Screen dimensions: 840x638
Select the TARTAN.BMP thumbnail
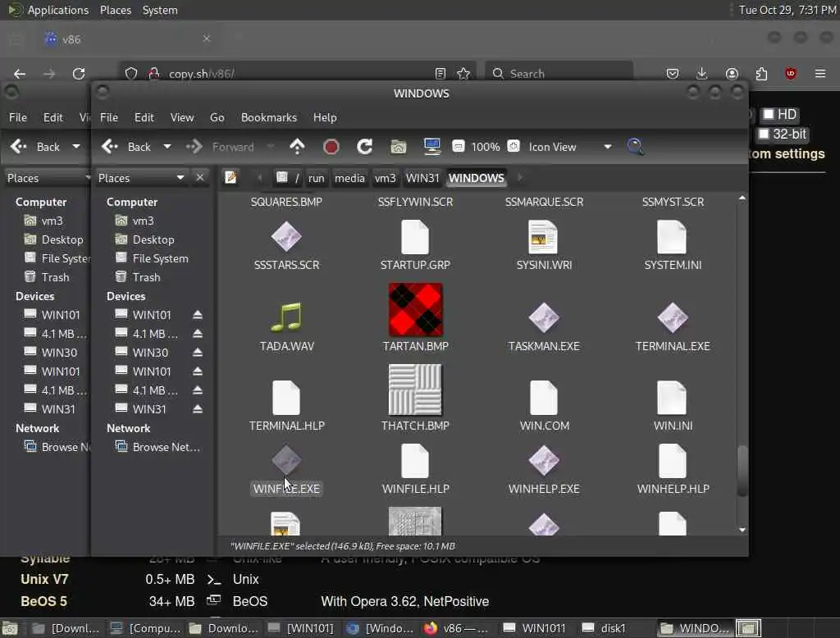coord(415,310)
